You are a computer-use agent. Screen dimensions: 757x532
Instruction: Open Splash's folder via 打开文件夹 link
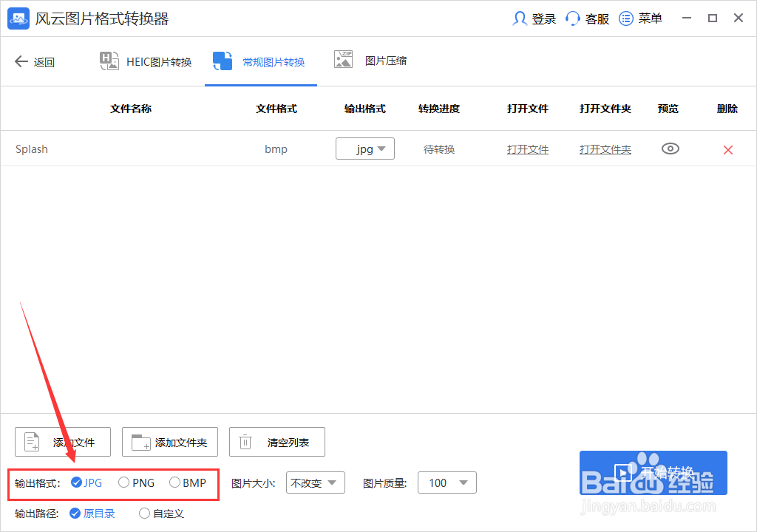(x=605, y=149)
